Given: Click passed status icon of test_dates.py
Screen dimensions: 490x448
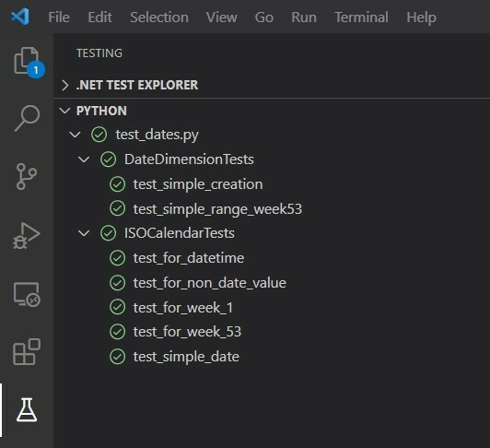Looking at the screenshot, I should pos(99,135).
